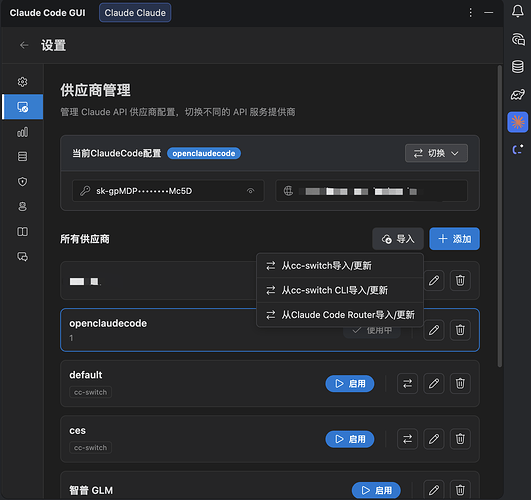Open the stacked list sidebar icon
The width and height of the screenshot is (531, 500).
point(22,157)
